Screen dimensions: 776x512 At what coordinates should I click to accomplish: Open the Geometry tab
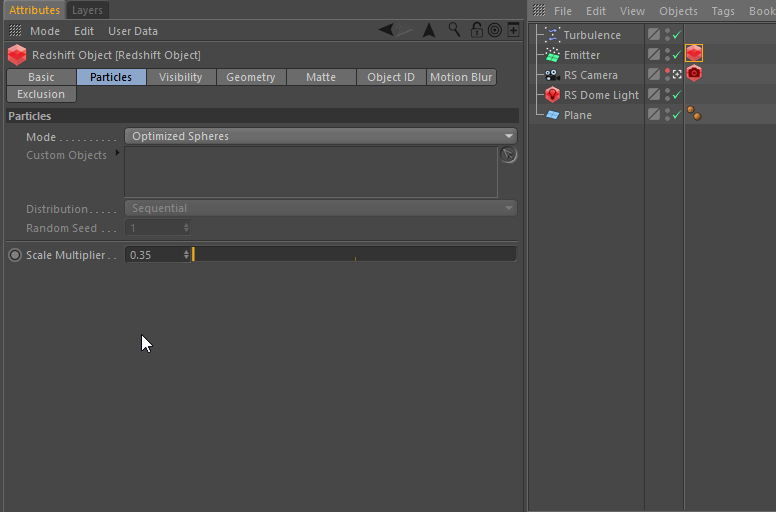[x=250, y=77]
